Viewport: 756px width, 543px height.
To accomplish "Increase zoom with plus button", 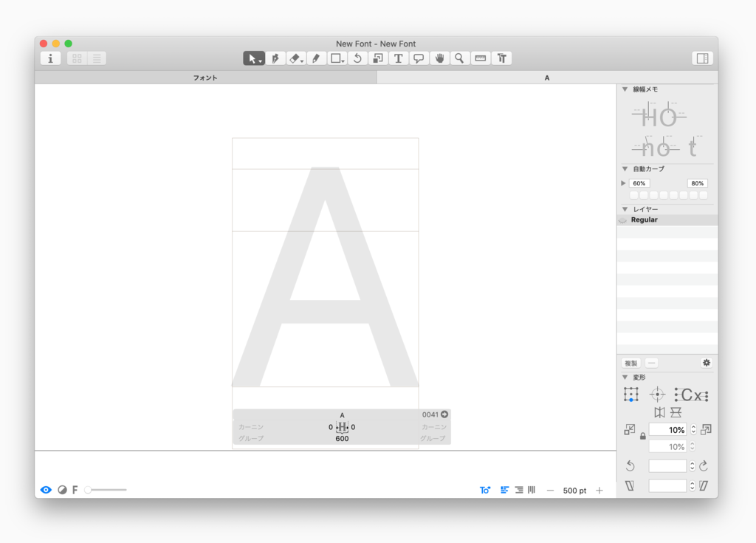I will [599, 491].
